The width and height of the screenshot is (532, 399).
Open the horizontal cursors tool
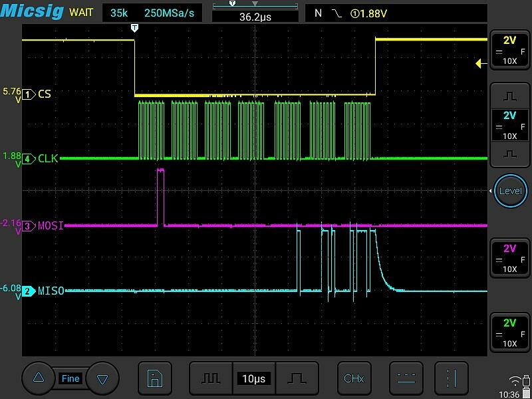click(x=406, y=378)
